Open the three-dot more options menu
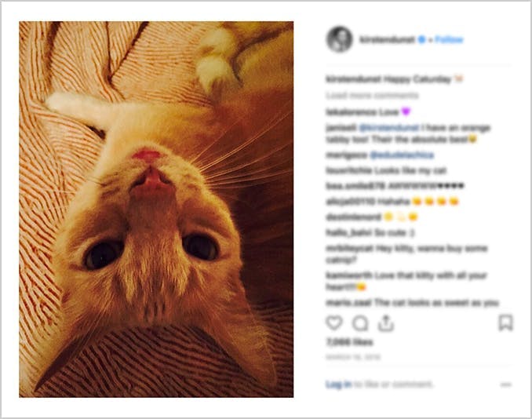The image size is (532, 419). coord(506,384)
